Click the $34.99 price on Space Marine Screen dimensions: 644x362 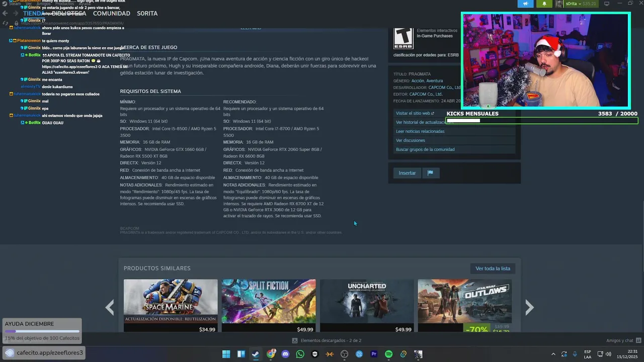point(207,329)
